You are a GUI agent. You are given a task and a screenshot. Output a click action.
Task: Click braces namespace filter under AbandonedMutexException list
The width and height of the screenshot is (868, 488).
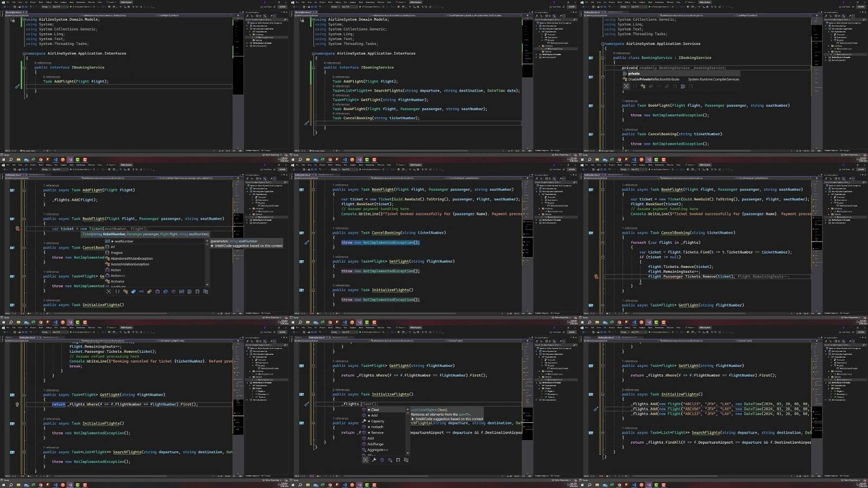coord(117,291)
